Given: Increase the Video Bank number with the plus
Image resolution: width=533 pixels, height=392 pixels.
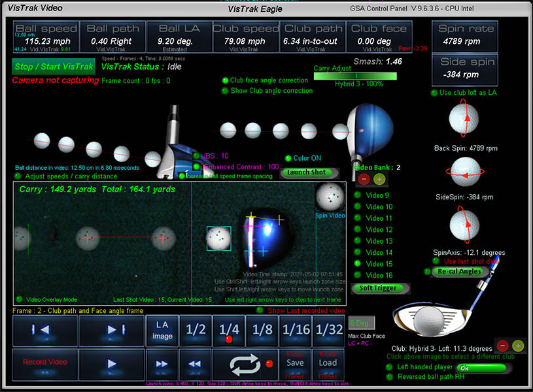Looking at the screenshot, I should 379,178.
